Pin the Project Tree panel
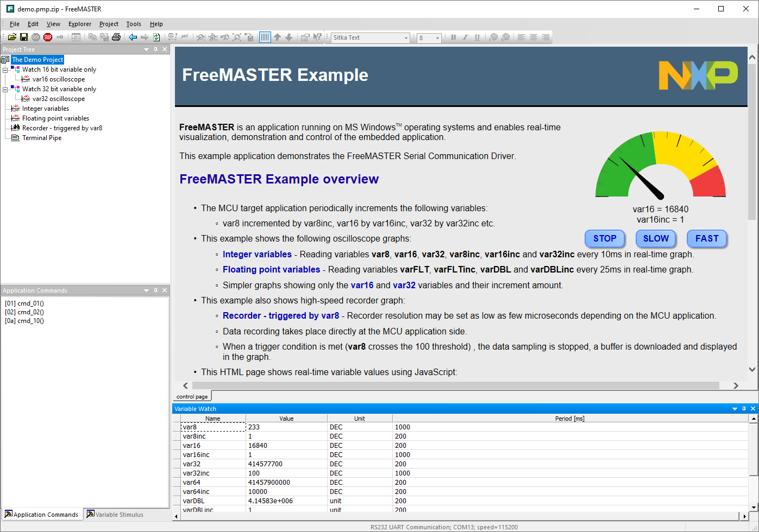This screenshot has width=759, height=532. point(156,49)
